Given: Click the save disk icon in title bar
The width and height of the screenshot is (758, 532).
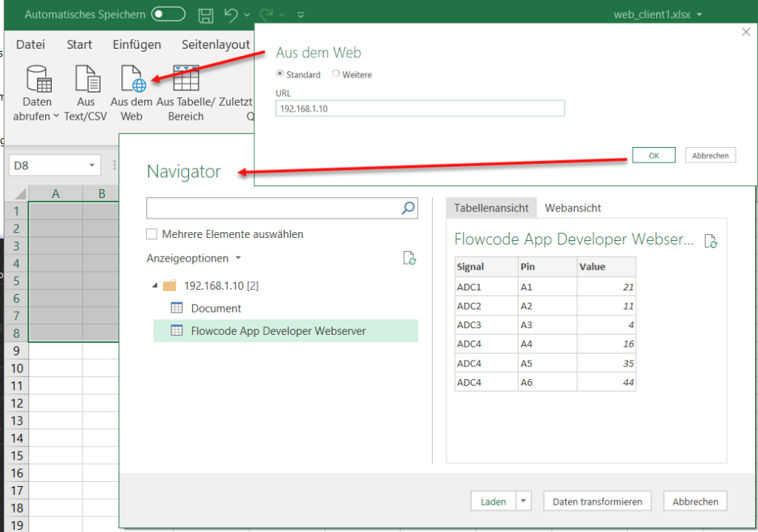Looking at the screenshot, I should click(207, 15).
